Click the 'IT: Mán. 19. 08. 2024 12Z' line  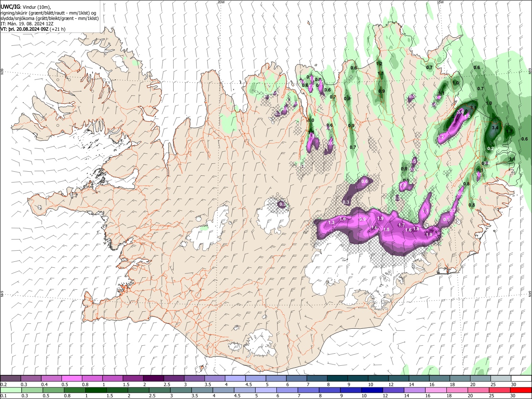tap(27, 24)
